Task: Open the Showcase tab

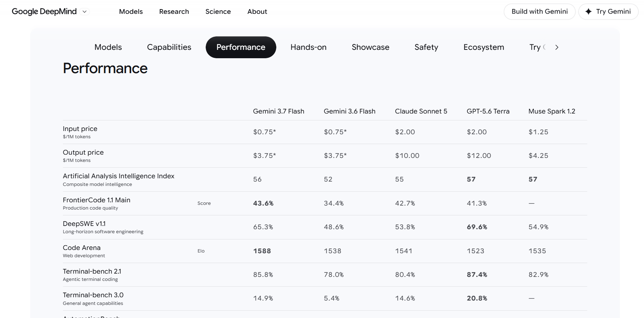Action: (x=370, y=47)
